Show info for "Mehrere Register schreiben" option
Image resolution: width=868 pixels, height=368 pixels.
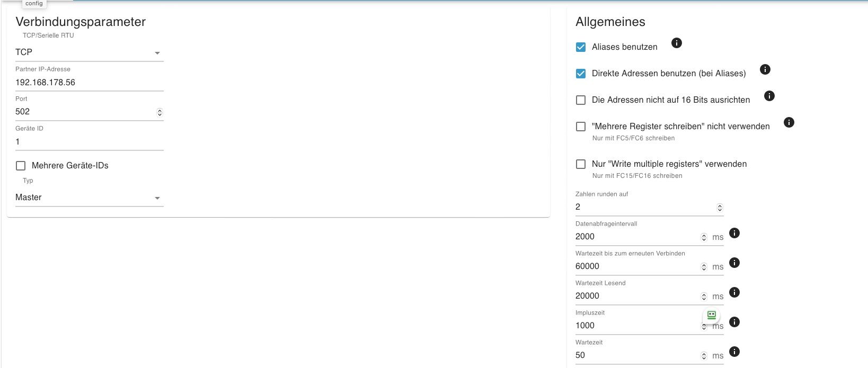pyautogui.click(x=789, y=122)
